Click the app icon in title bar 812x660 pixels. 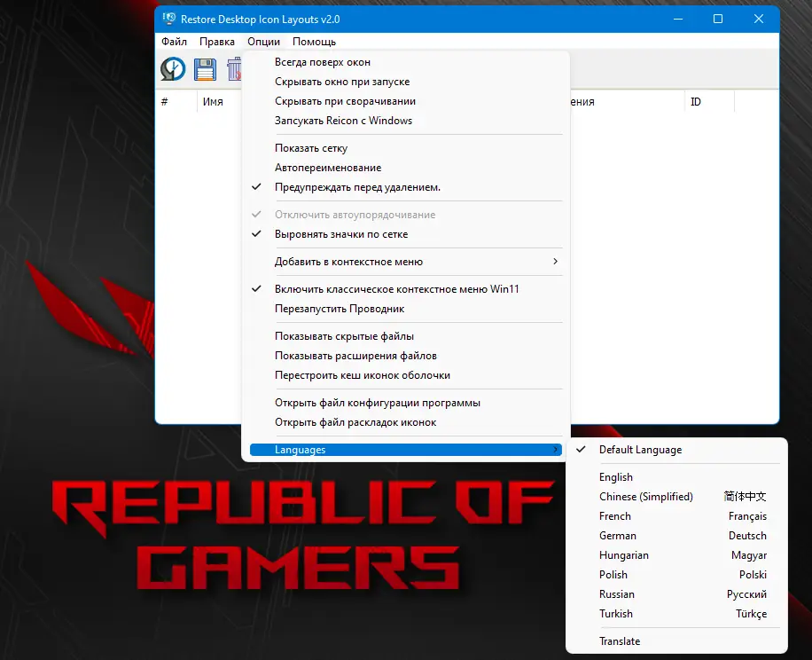[168, 20]
